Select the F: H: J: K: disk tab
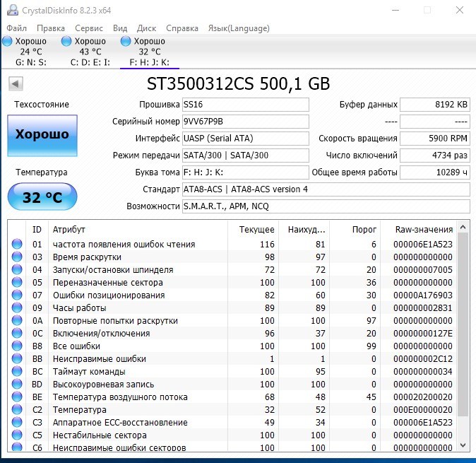476x463 pixels. [149, 52]
